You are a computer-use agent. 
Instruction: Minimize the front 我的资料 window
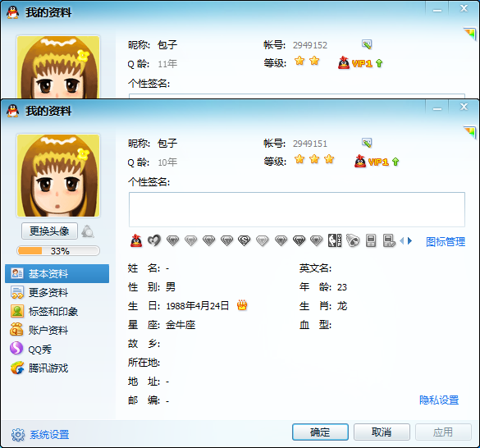click(x=437, y=108)
